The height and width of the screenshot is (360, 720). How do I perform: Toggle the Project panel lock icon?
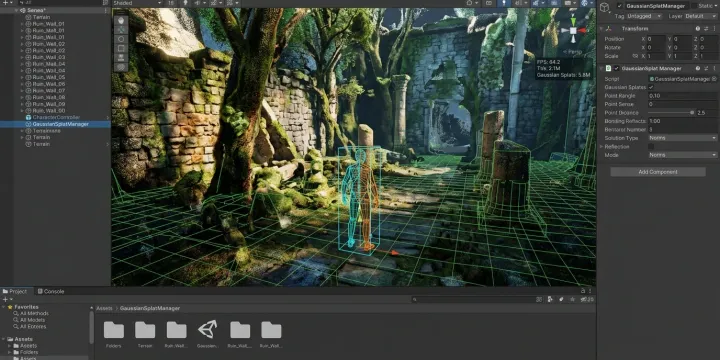tap(583, 291)
